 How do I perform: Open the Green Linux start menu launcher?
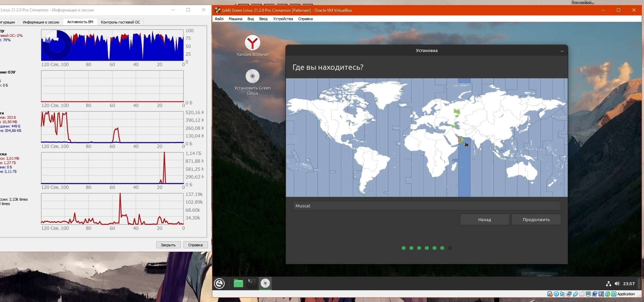tap(219, 284)
